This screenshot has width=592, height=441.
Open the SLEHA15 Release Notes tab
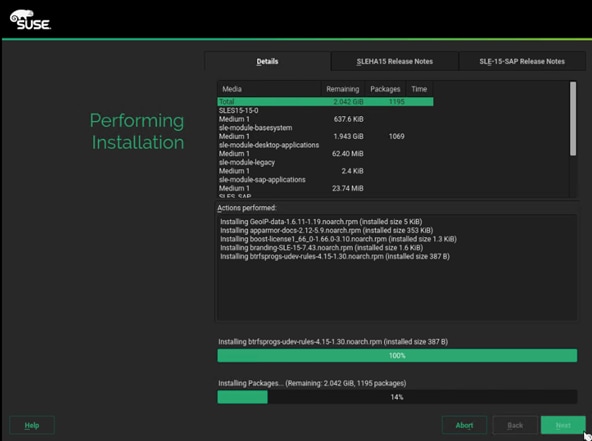395,61
